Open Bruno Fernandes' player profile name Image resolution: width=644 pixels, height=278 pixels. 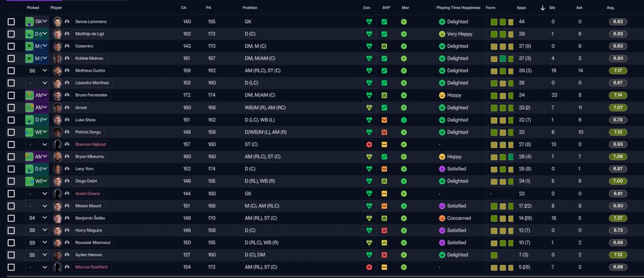click(x=91, y=95)
